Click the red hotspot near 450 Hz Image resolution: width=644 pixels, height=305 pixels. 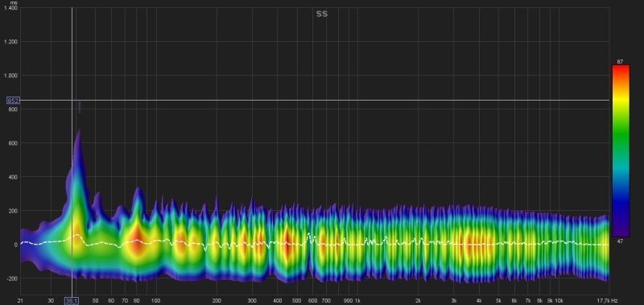pyautogui.click(x=287, y=245)
